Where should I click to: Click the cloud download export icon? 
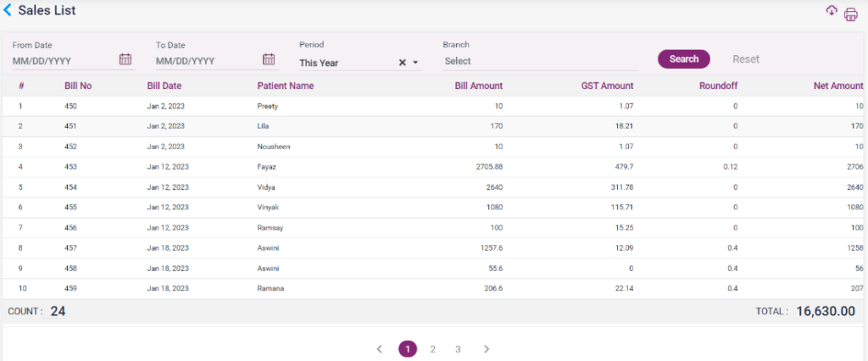coord(832,10)
